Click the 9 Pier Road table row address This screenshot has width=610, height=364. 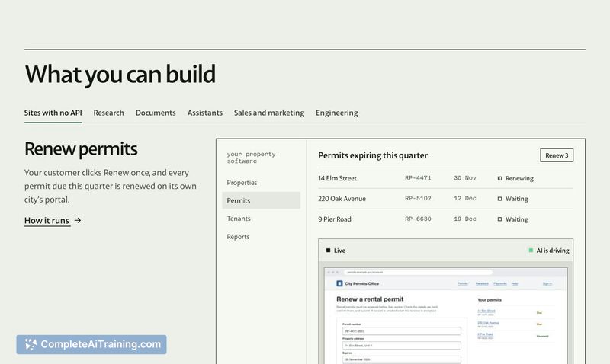335,219
